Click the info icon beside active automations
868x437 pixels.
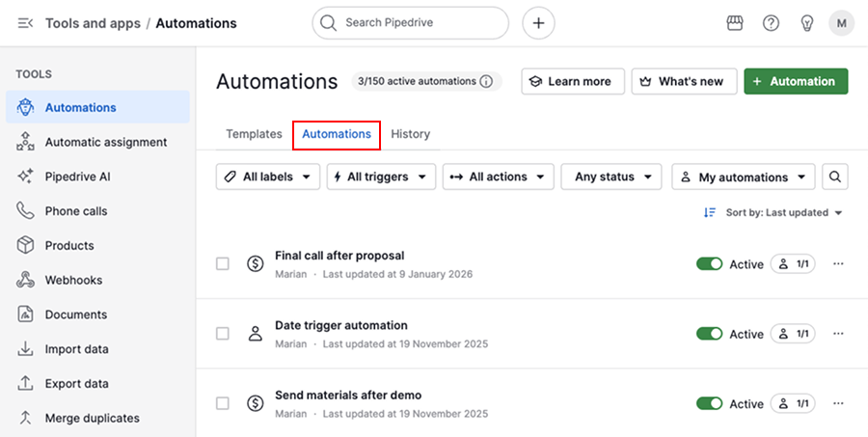486,82
